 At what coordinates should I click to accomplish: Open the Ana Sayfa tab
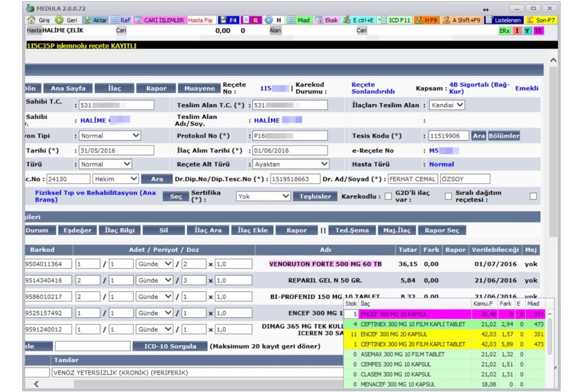click(68, 88)
